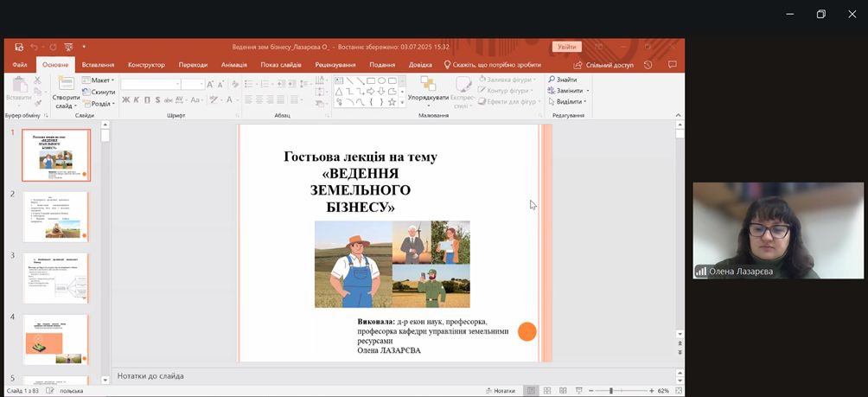
Task: Switch to Slide Sorter view icon
Action: 547,391
